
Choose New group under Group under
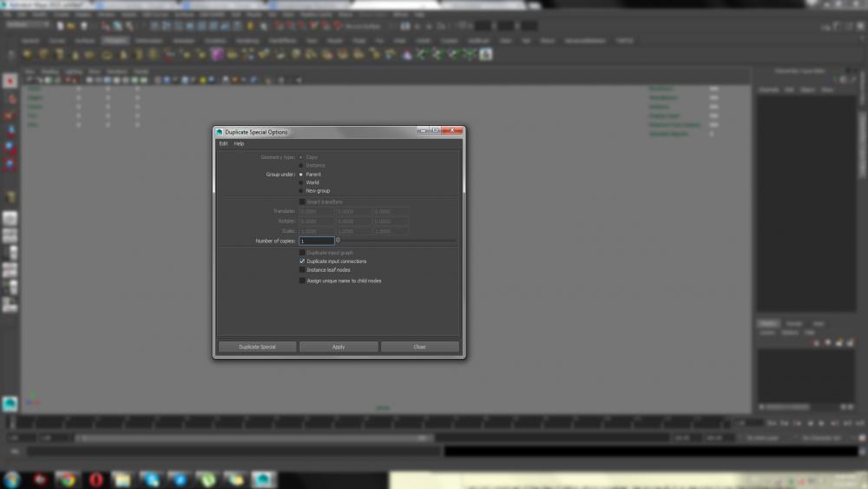tap(301, 191)
